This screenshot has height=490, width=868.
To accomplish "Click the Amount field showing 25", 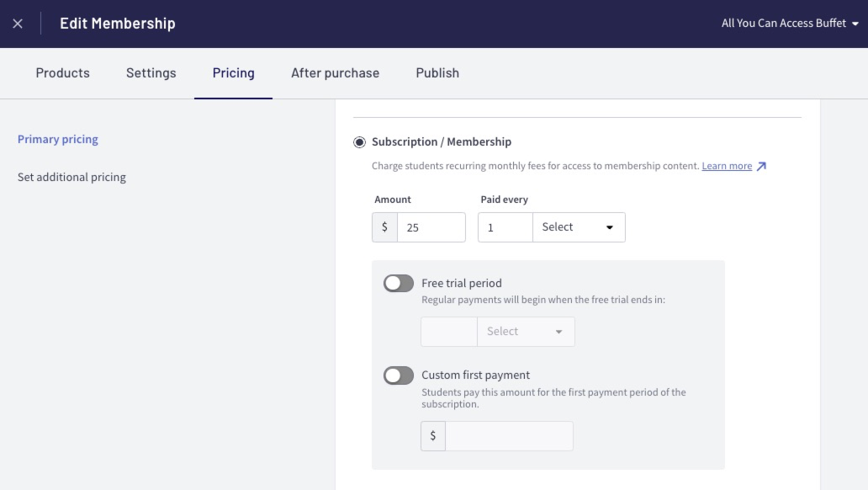I will [431, 227].
